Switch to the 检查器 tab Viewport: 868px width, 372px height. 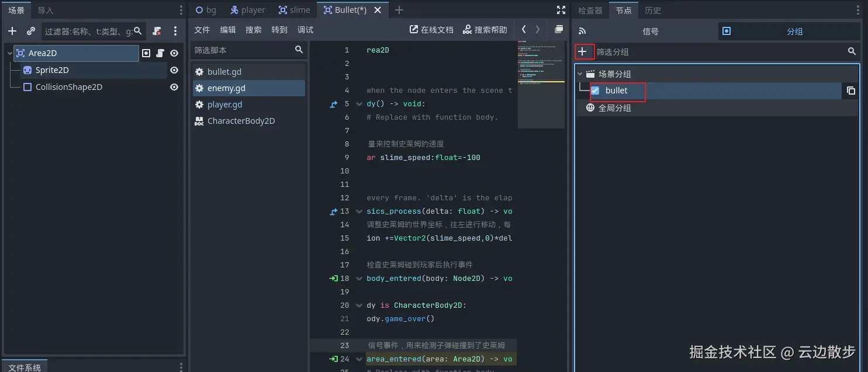tap(590, 10)
